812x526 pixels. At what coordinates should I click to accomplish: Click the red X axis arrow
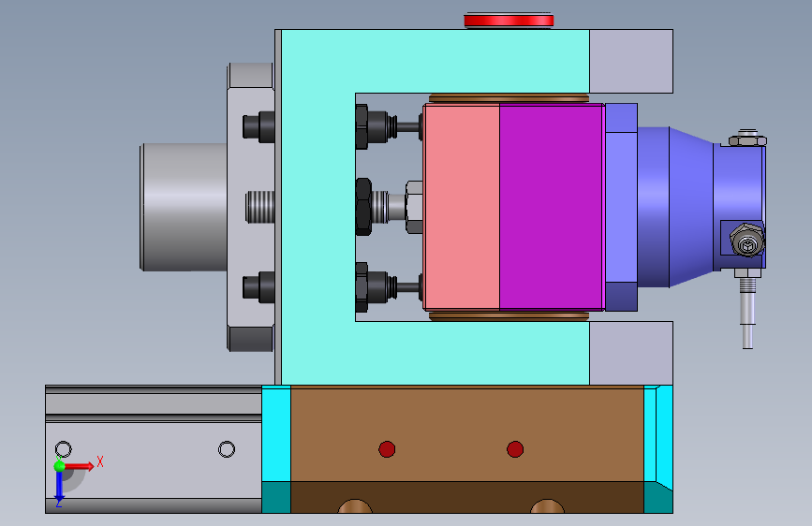pos(80,466)
